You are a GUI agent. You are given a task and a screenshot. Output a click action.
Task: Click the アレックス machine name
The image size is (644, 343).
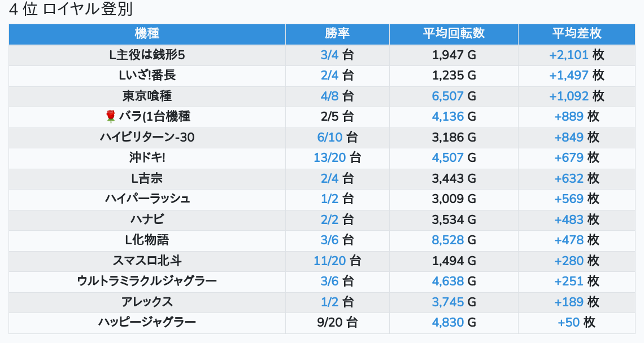147,302
